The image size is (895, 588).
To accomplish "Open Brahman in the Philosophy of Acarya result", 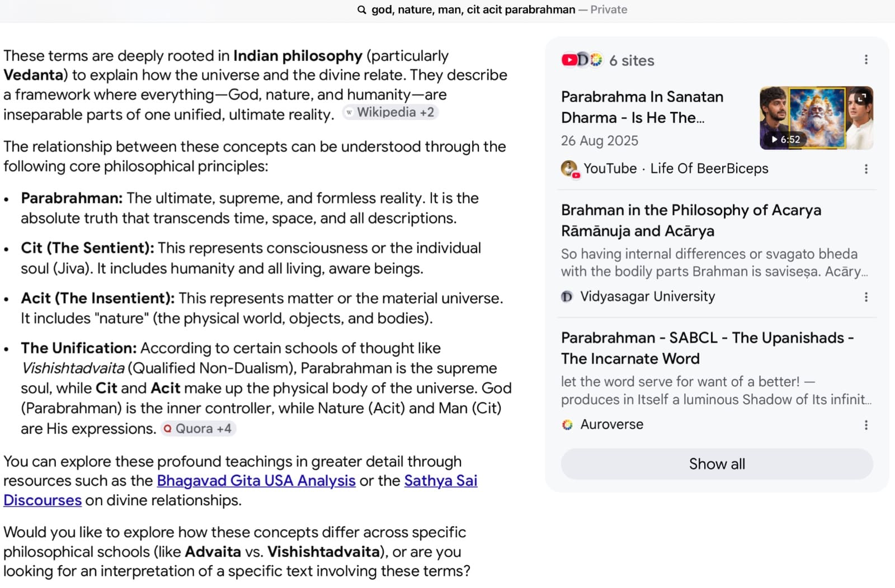I will pyautogui.click(x=691, y=220).
